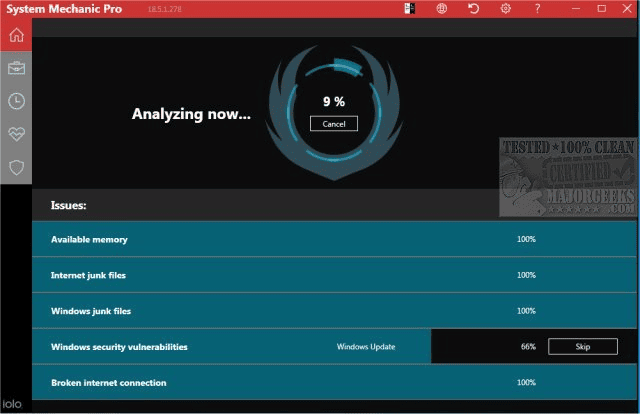
Task: Click the Issues section header
Action: 69,205
